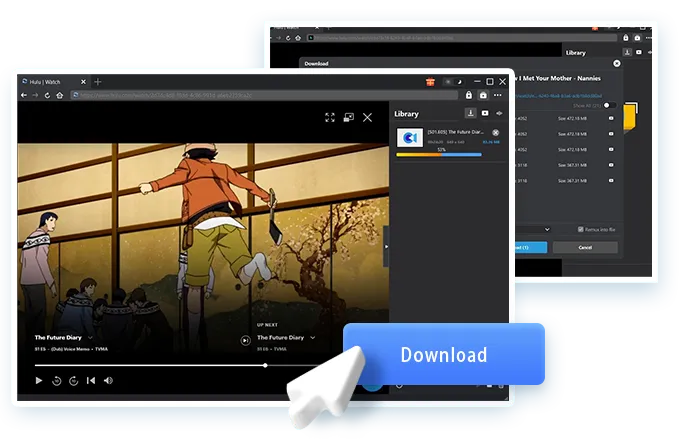Reload the page in front browser
This screenshot has height=439, width=686.
tap(47, 95)
